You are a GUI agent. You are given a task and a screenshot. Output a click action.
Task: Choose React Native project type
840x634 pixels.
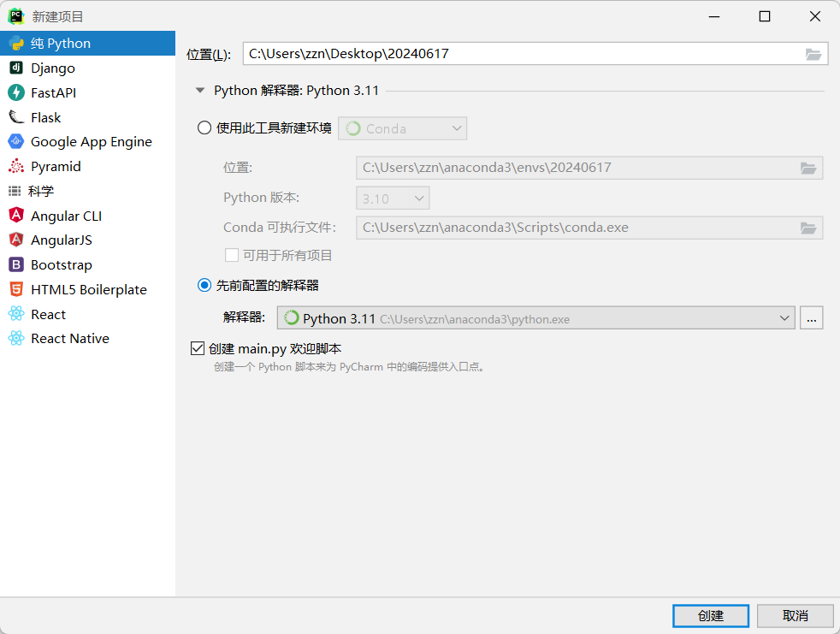click(87, 338)
